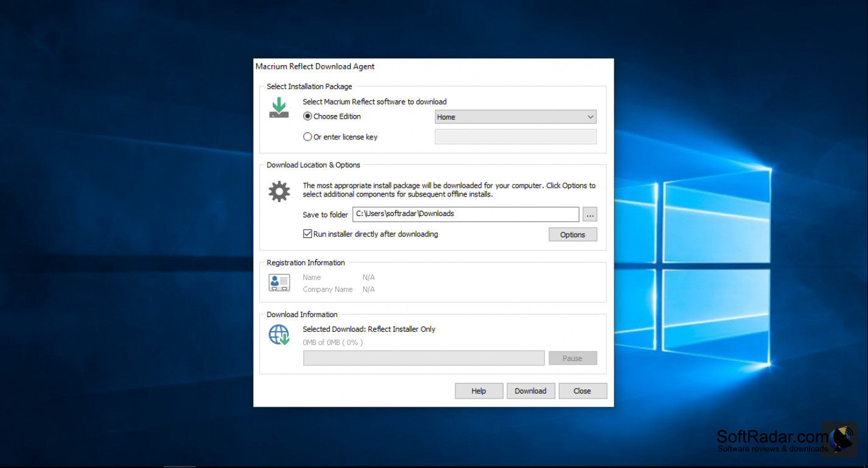
Task: Browse for folder with the ... button
Action: [x=590, y=214]
